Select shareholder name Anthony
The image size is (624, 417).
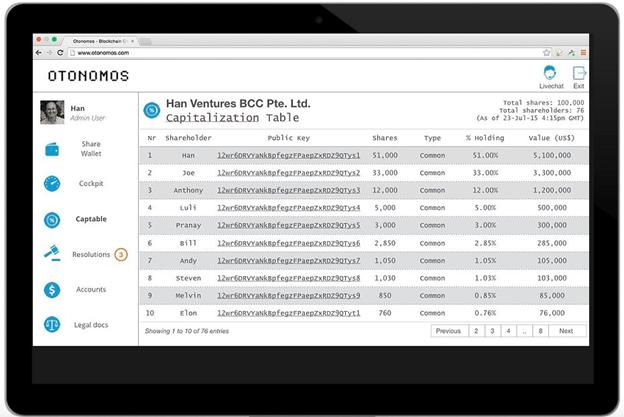click(188, 190)
